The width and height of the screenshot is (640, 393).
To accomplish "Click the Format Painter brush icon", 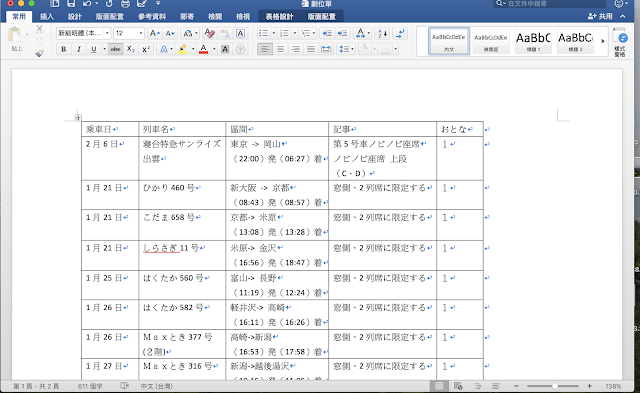I will click(39, 53).
